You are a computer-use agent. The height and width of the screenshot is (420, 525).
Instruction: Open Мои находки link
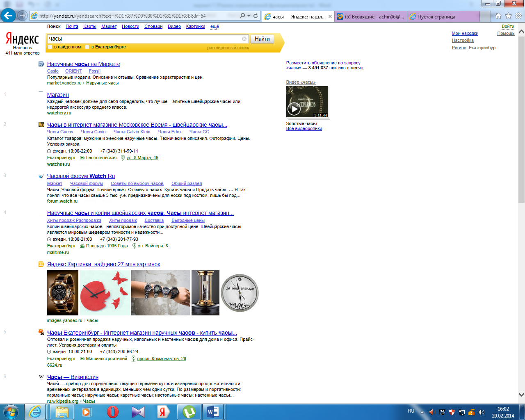coord(465,33)
